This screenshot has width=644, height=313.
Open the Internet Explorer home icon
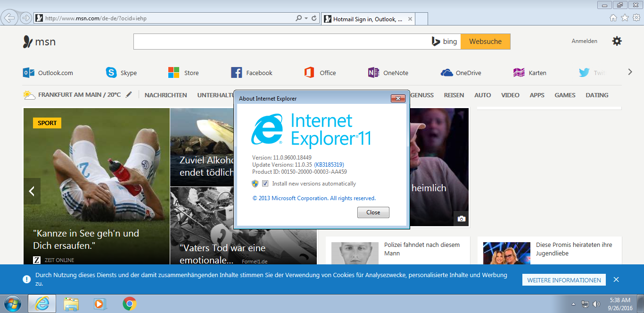coord(613,18)
